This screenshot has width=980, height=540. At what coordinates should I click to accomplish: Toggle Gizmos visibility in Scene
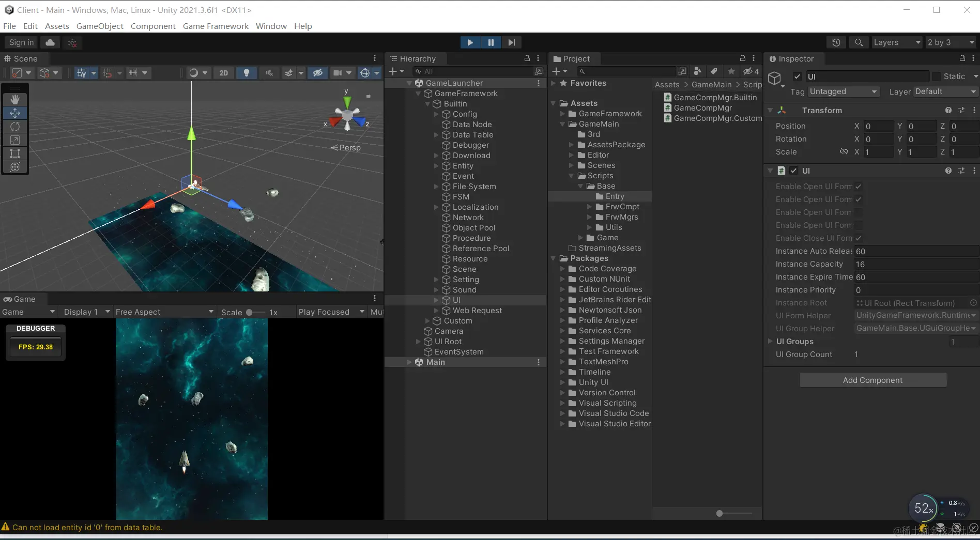(365, 73)
